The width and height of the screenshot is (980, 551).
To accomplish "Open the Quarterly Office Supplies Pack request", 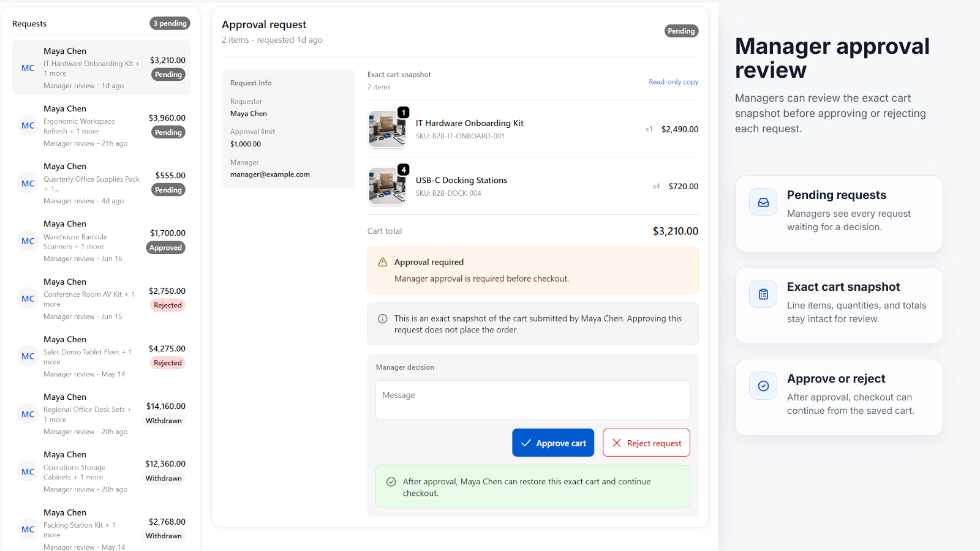I will (101, 183).
